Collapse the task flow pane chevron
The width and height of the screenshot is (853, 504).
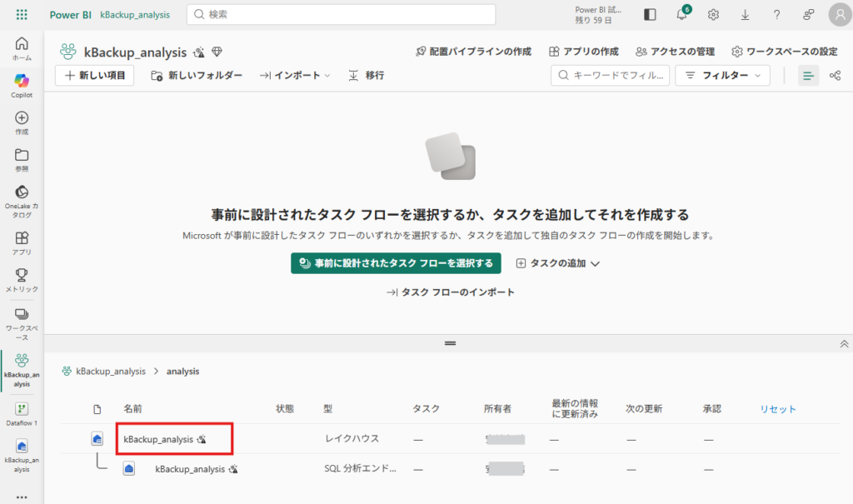843,343
